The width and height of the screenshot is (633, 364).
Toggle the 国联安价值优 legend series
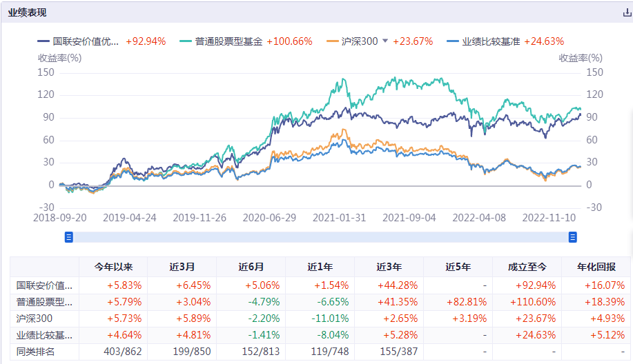pos(86,41)
